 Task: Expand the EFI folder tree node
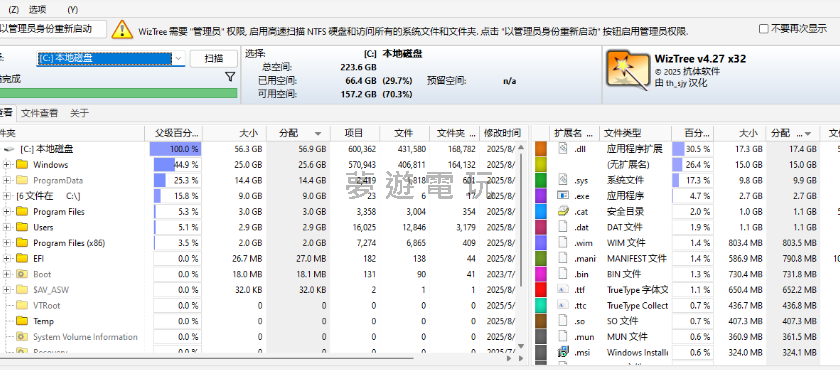coord(6,258)
